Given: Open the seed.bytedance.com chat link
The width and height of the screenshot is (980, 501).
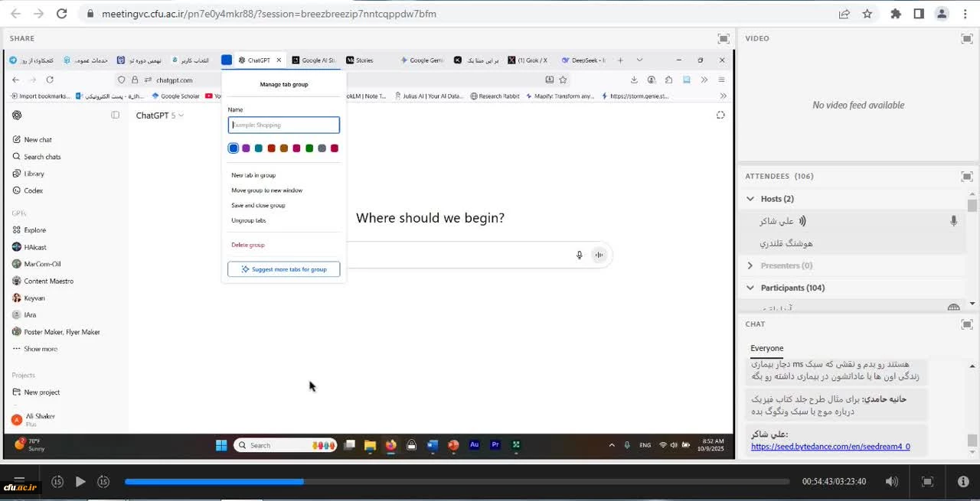Looking at the screenshot, I should point(830,447).
